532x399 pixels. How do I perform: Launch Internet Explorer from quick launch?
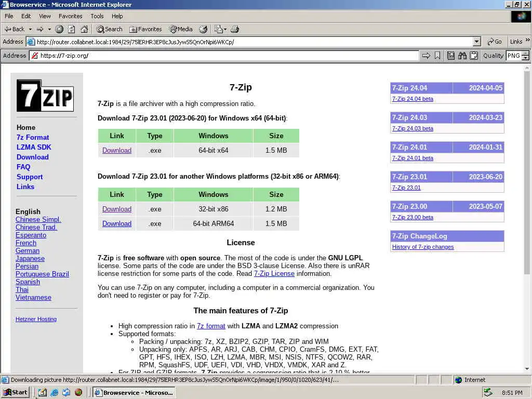point(54,393)
